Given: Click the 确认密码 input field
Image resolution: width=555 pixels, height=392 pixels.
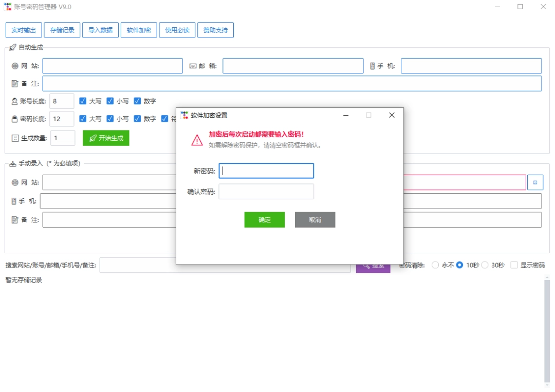Looking at the screenshot, I should [x=266, y=192].
